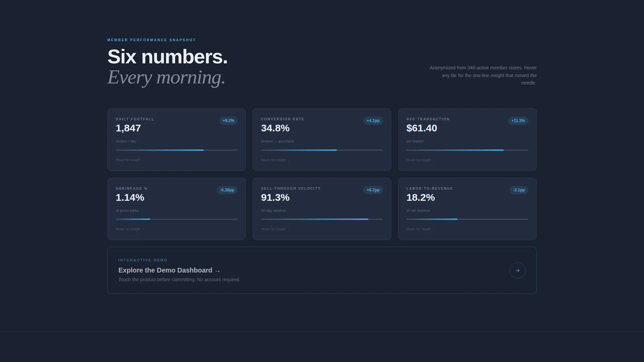
Task: Select the Labor-to-Revenue 18.2% value
Action: click(421, 197)
